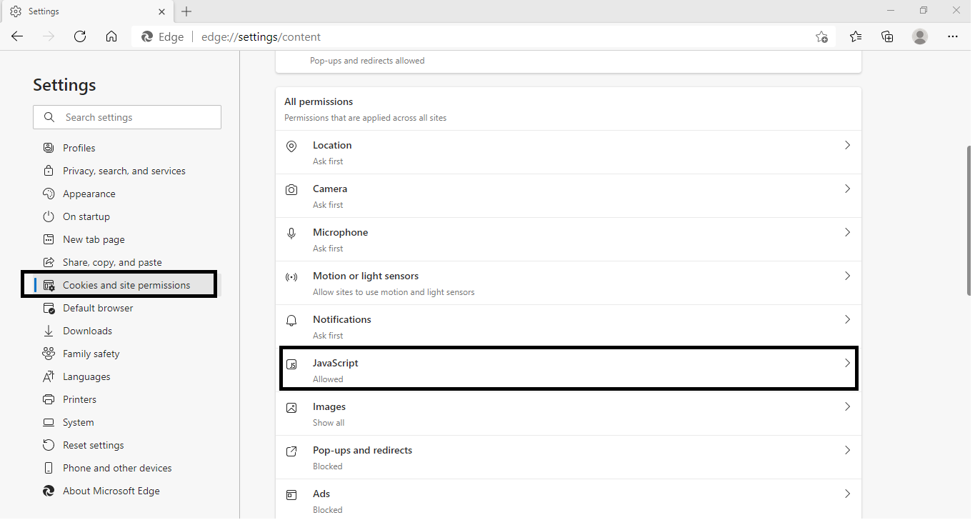Open the Microphone permission row
Viewport: 980px width, 520px height.
click(x=568, y=239)
